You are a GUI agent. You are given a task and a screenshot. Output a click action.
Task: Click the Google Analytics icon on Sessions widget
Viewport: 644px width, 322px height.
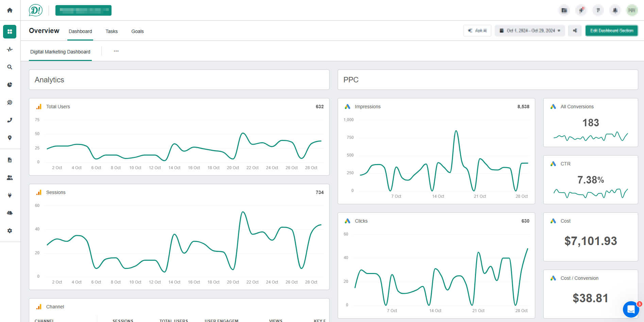pos(39,192)
